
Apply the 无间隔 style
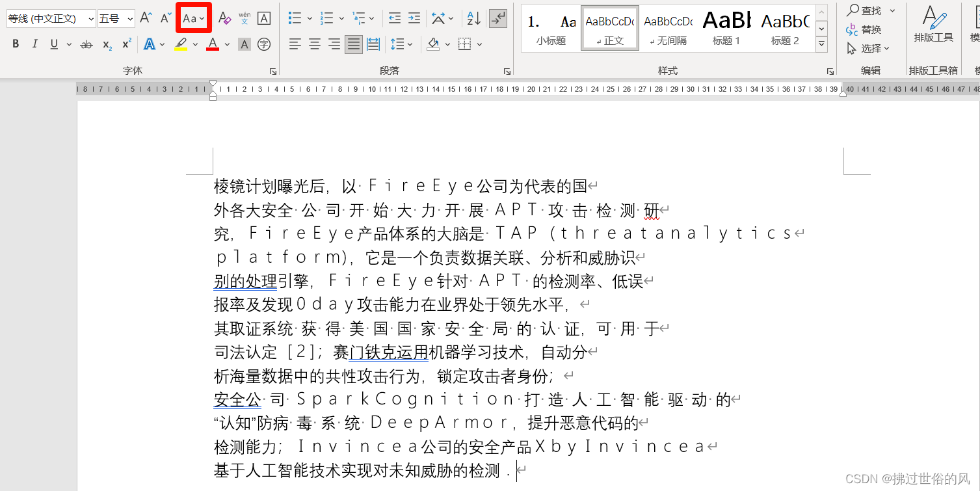[668, 28]
